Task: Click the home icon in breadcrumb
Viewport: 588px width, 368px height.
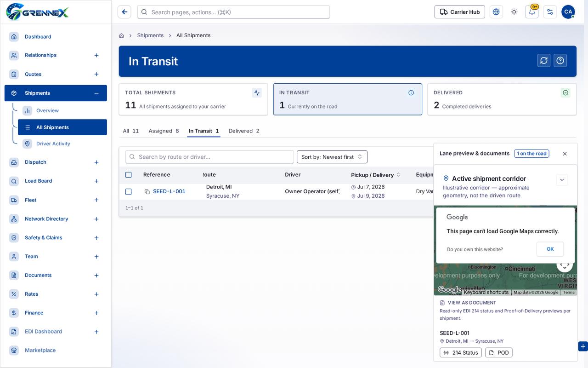Action: pyautogui.click(x=121, y=35)
